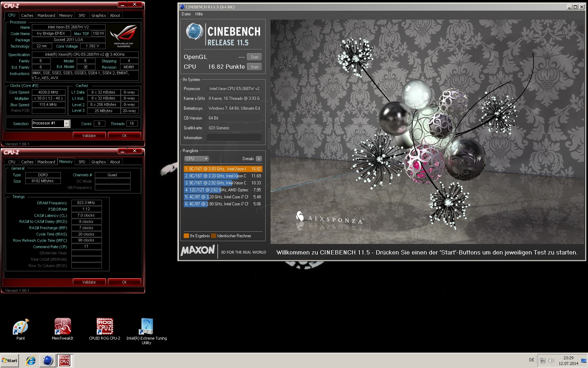The width and height of the screenshot is (588, 368).
Task: Start the OpenGL benchmark
Action: [254, 57]
